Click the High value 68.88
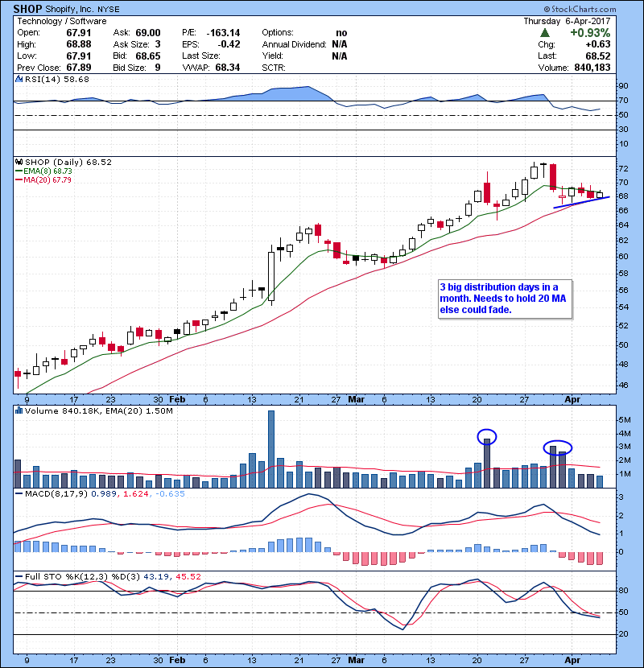The width and height of the screenshot is (644, 668). point(78,44)
